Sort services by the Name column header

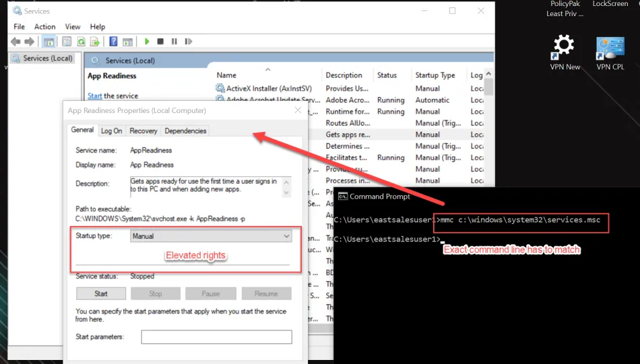tap(226, 75)
